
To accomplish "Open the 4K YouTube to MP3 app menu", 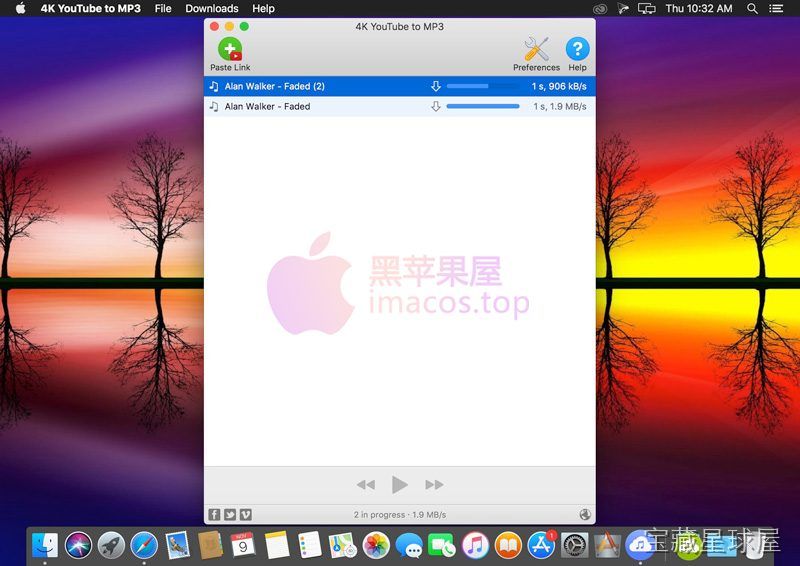I will tap(90, 8).
